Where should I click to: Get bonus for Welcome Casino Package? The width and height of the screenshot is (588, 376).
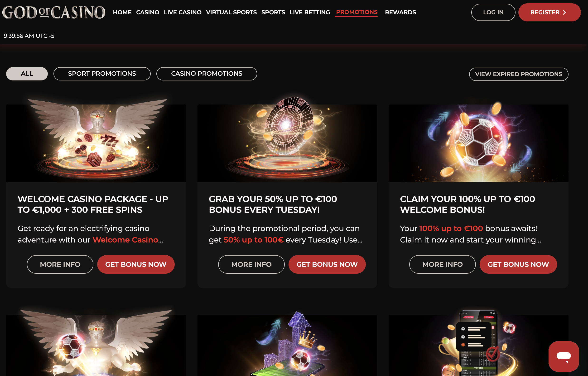click(x=136, y=264)
